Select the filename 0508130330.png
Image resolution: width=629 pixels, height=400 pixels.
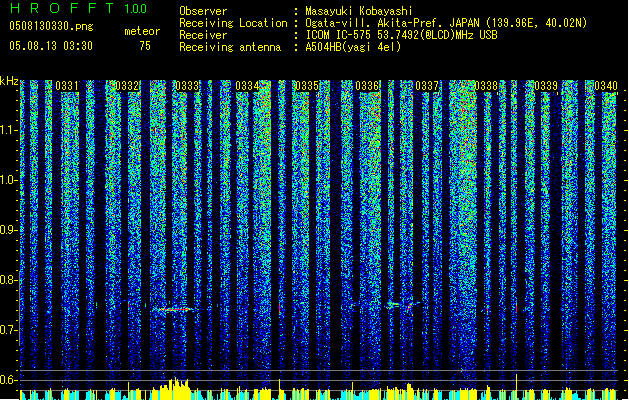coord(51,26)
